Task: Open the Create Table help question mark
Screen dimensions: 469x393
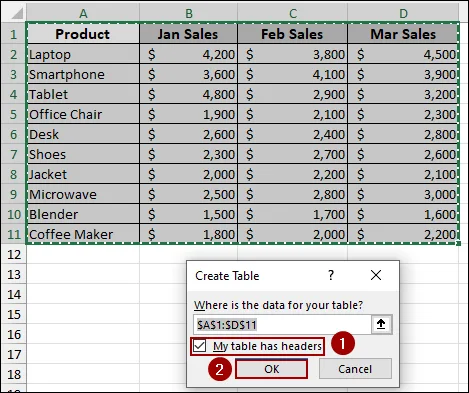Action: point(330,275)
